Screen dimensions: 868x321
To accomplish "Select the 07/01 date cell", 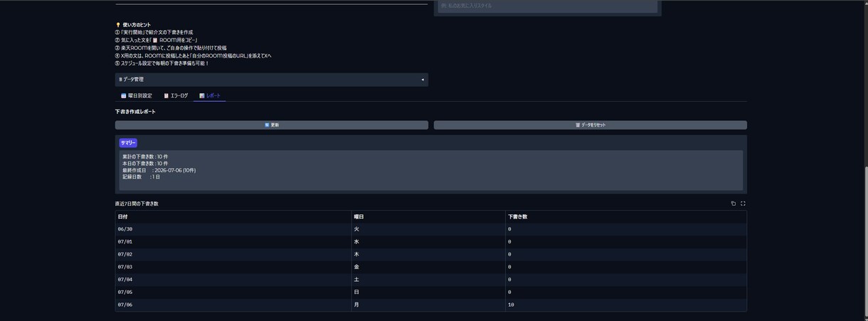I will (x=233, y=242).
